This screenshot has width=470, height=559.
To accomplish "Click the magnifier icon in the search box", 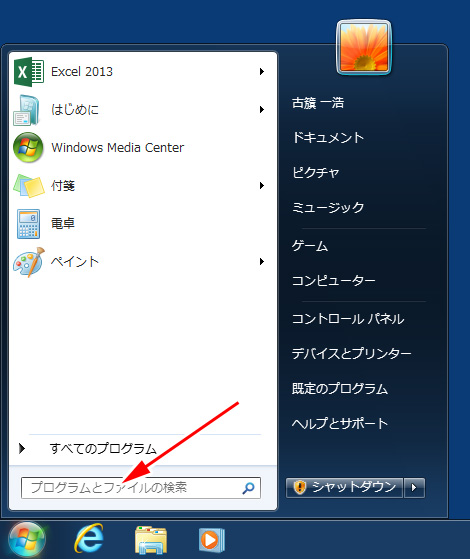I will point(249,488).
